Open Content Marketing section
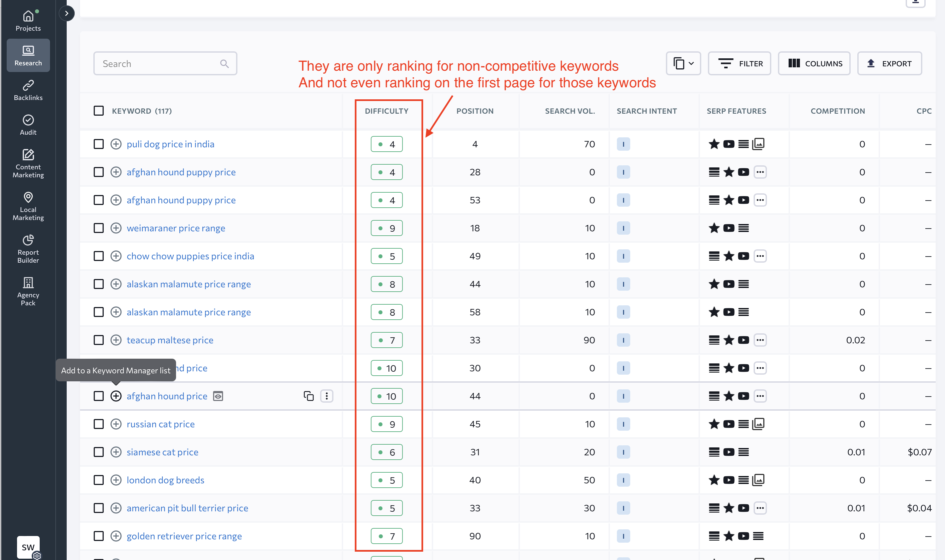This screenshot has height=560, width=945. coord(28,163)
